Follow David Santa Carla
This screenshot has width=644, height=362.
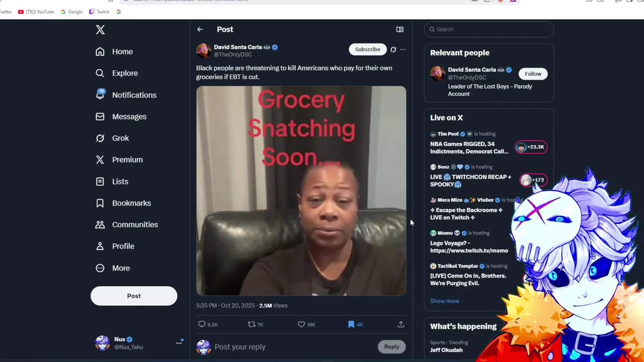pos(533,74)
